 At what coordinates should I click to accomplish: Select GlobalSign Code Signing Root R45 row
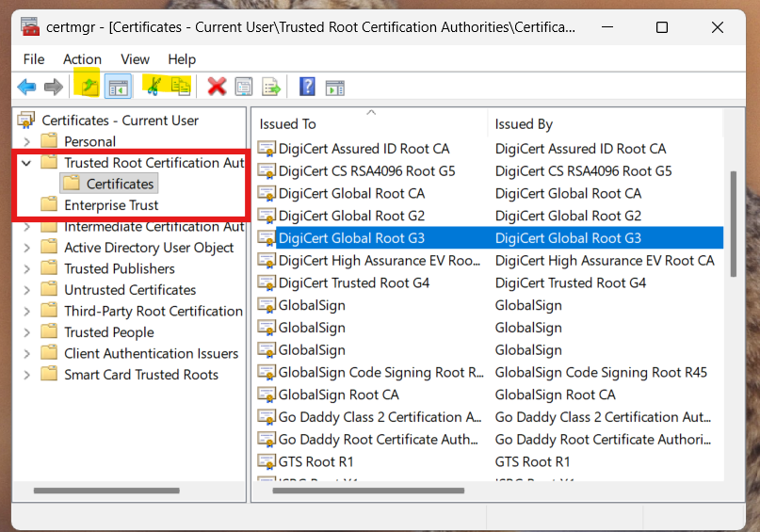coord(490,372)
